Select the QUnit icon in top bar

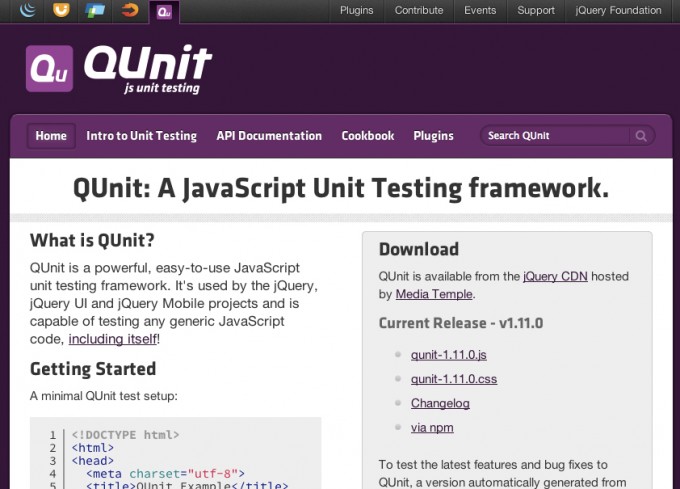tap(164, 12)
